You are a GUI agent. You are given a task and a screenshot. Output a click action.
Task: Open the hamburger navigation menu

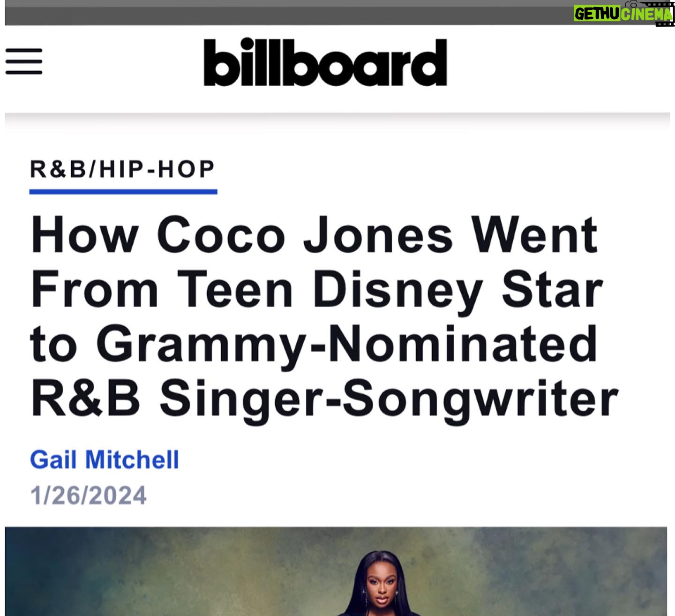pos(24,61)
